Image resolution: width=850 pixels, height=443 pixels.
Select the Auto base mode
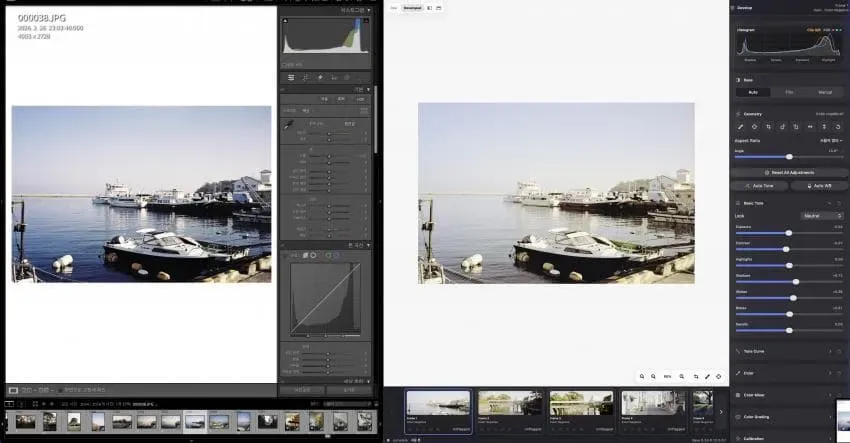[753, 93]
